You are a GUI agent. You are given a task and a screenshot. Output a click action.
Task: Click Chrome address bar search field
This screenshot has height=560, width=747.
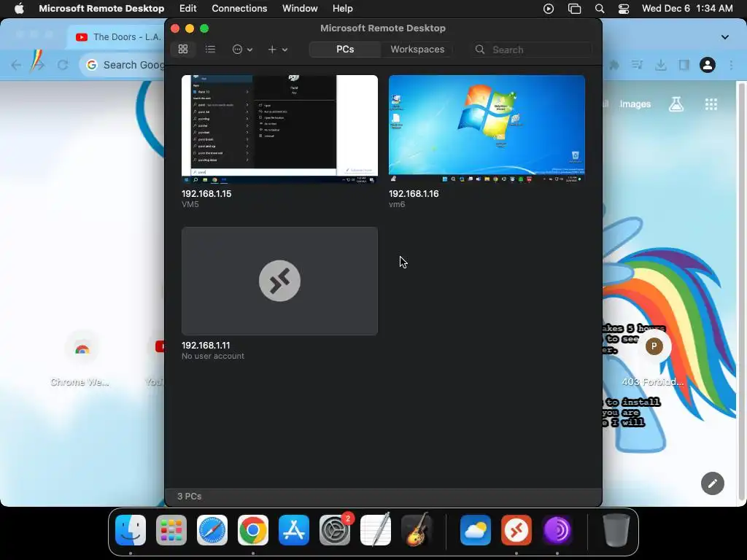tap(123, 65)
